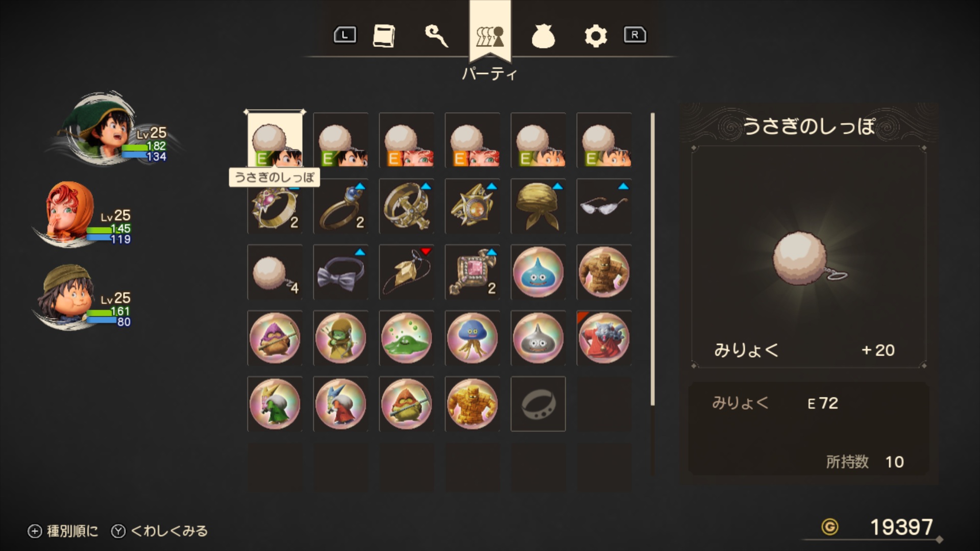This screenshot has width=980, height=551.
Task: Choose the sunglasses accessory item
Action: pos(604,206)
